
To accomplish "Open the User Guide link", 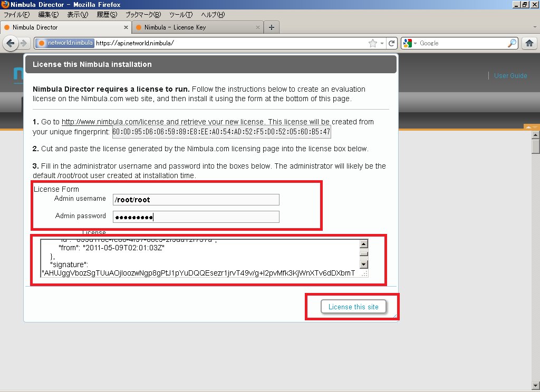I will click(x=510, y=76).
